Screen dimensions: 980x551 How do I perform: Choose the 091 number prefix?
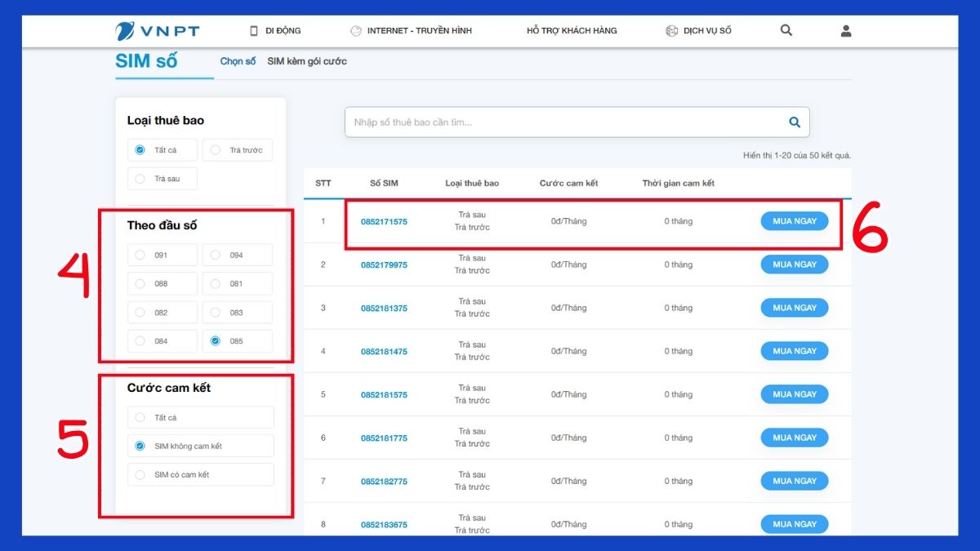pyautogui.click(x=162, y=256)
